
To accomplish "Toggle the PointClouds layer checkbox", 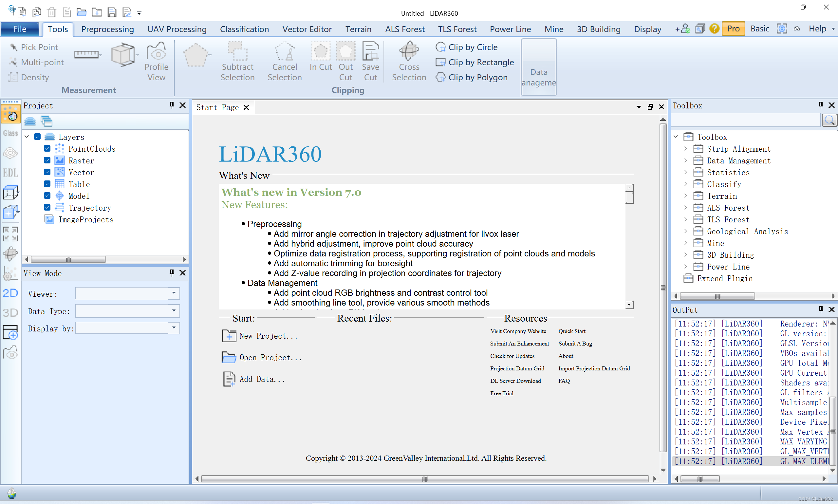I will (47, 148).
